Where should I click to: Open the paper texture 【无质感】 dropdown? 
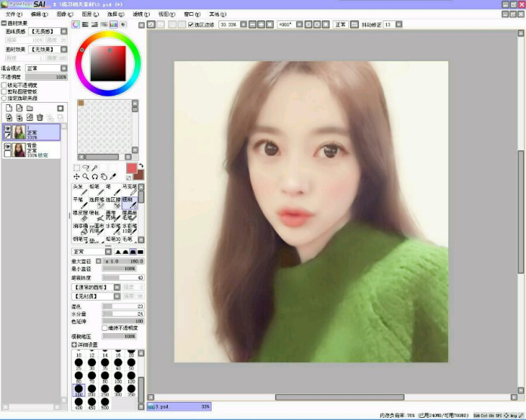tap(63, 31)
